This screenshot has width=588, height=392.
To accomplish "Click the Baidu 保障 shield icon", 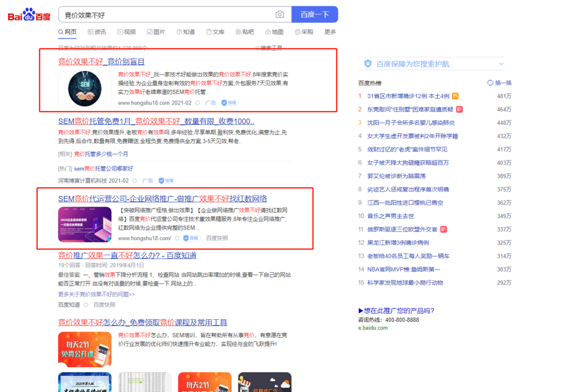I will click(368, 64).
